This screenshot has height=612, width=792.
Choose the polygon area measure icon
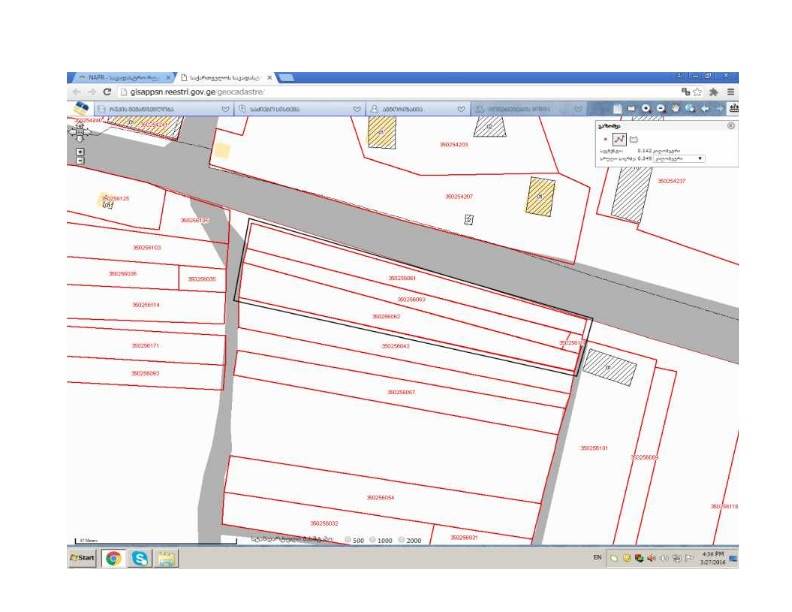click(x=634, y=139)
